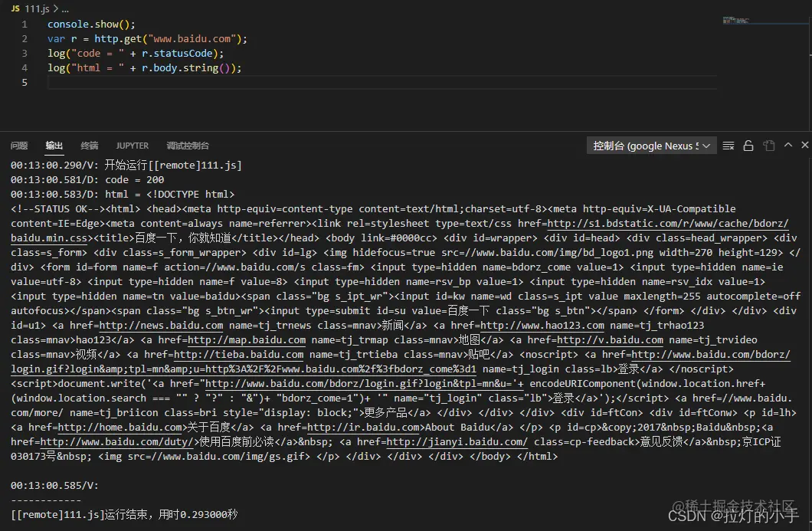Click the 运行结束，用时0.293000秒 log line

pos(124,514)
